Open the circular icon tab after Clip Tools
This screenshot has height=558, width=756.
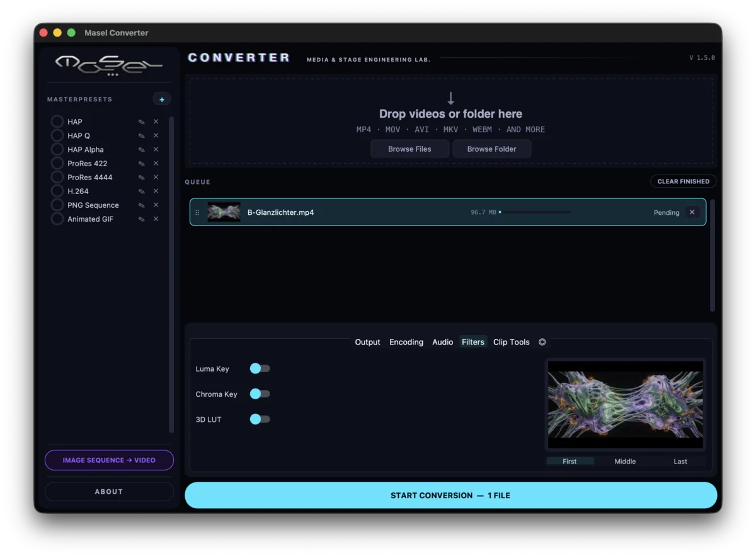[x=542, y=342]
